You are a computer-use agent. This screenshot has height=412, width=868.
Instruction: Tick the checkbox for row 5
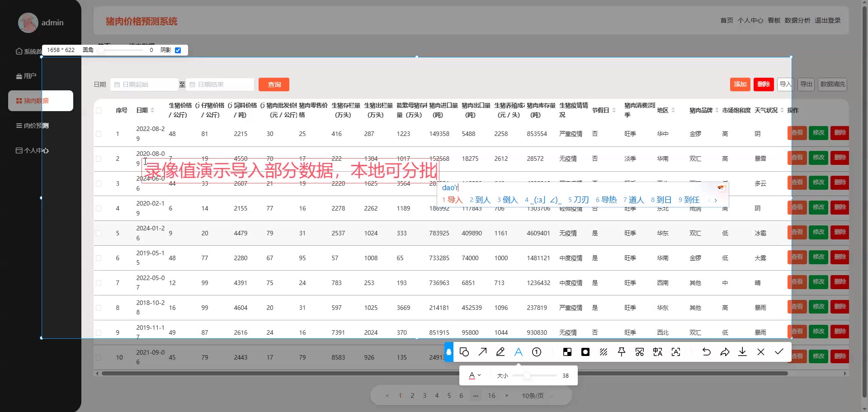[x=99, y=234]
